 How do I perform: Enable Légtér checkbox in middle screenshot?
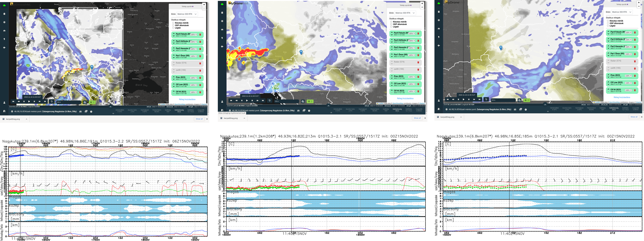click(391, 26)
